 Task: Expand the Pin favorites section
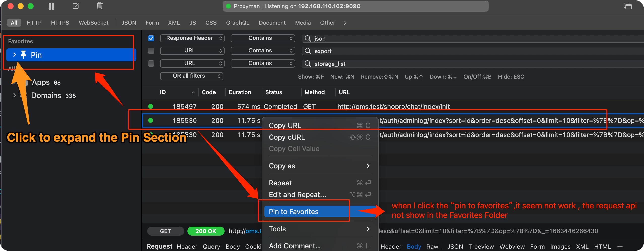(14, 55)
